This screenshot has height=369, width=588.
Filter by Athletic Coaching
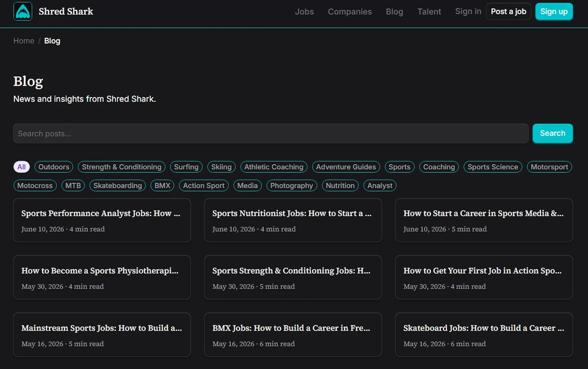[274, 167]
